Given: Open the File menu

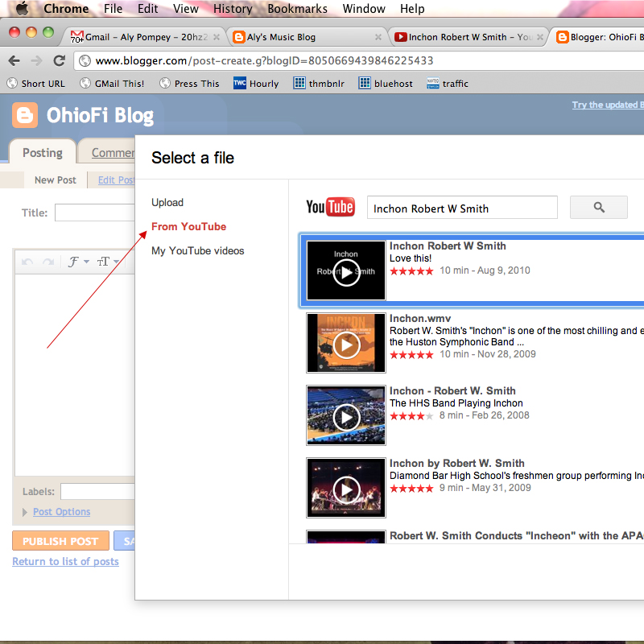Looking at the screenshot, I should [x=113, y=9].
